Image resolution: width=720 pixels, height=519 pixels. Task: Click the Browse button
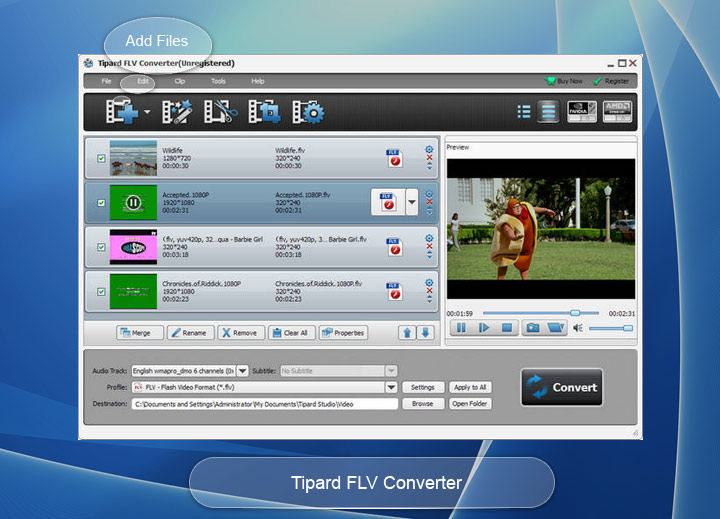click(422, 404)
